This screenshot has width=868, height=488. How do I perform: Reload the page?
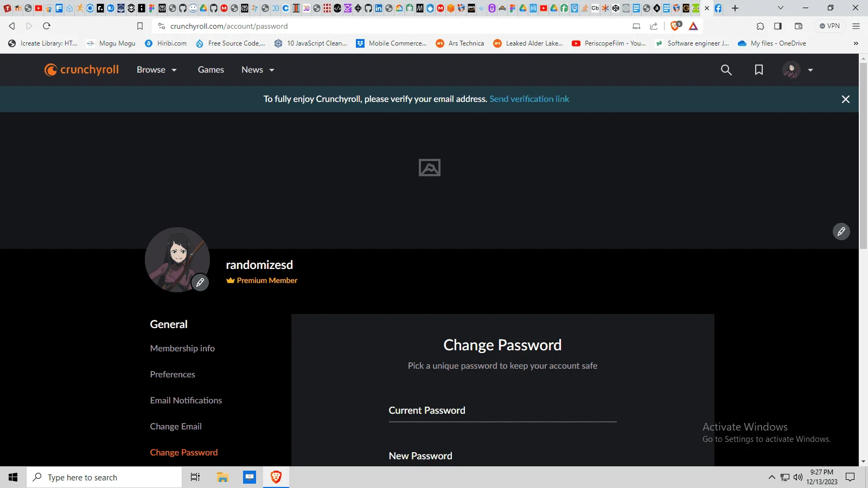coord(47,26)
